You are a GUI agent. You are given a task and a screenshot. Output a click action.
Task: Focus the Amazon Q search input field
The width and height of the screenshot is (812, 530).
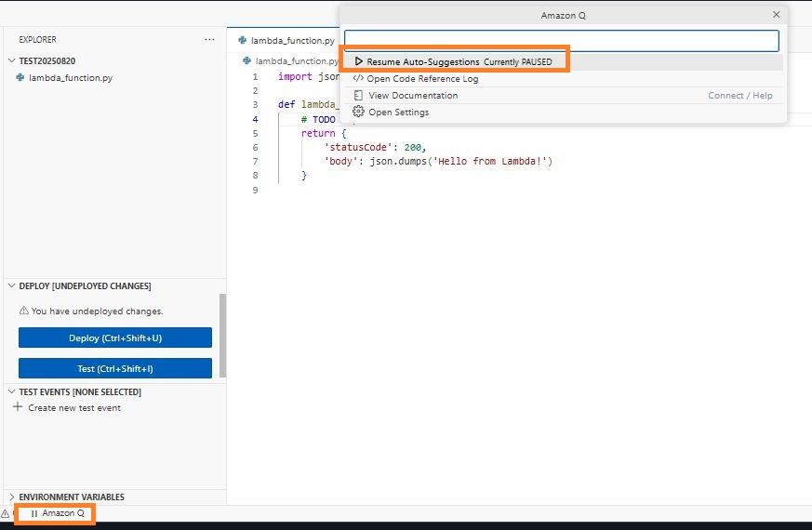click(561, 41)
